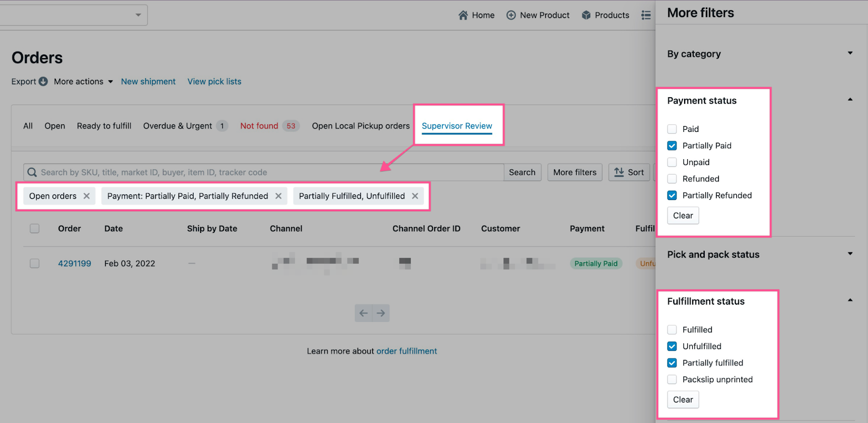Remove the Payment filter chip

tap(278, 196)
